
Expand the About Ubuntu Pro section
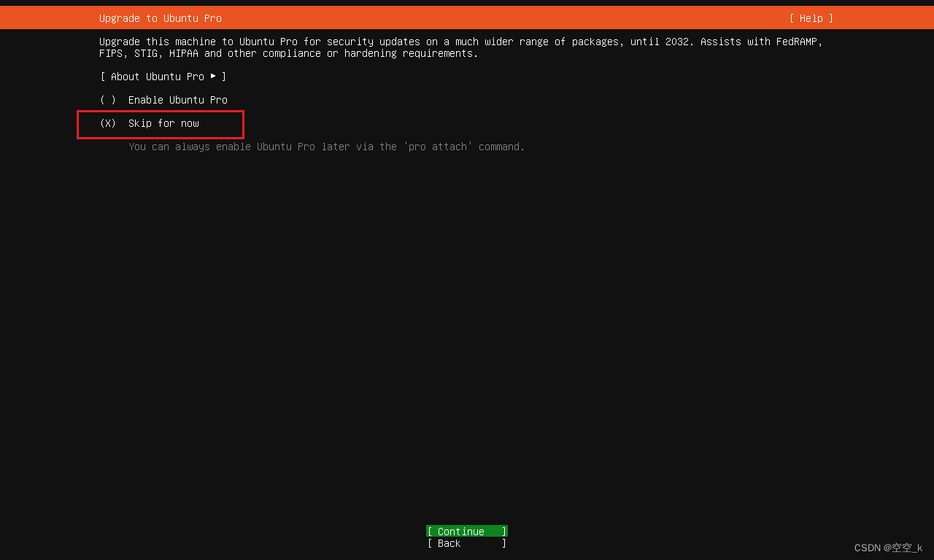[163, 77]
